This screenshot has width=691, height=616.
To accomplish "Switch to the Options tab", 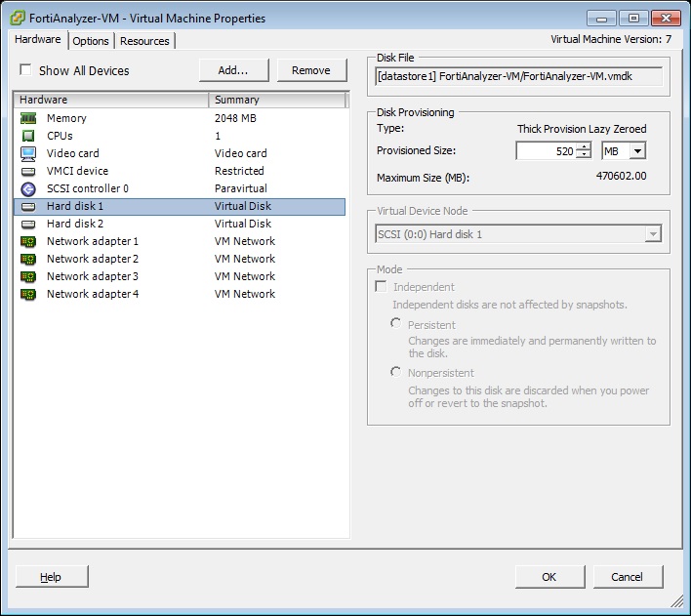I will tap(91, 41).
